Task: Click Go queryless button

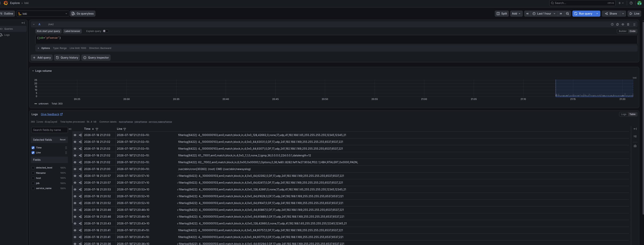Action: (83, 14)
